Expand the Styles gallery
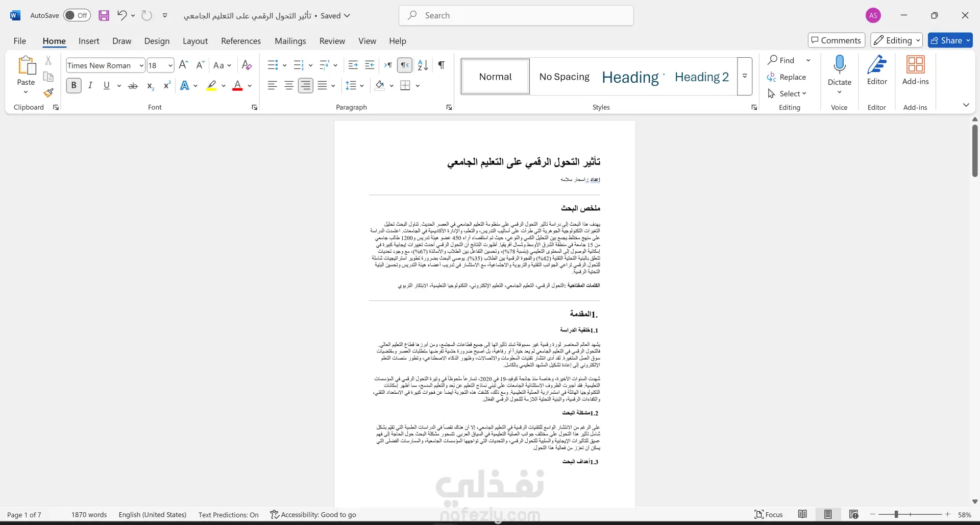The width and height of the screenshot is (980, 525). click(x=745, y=76)
